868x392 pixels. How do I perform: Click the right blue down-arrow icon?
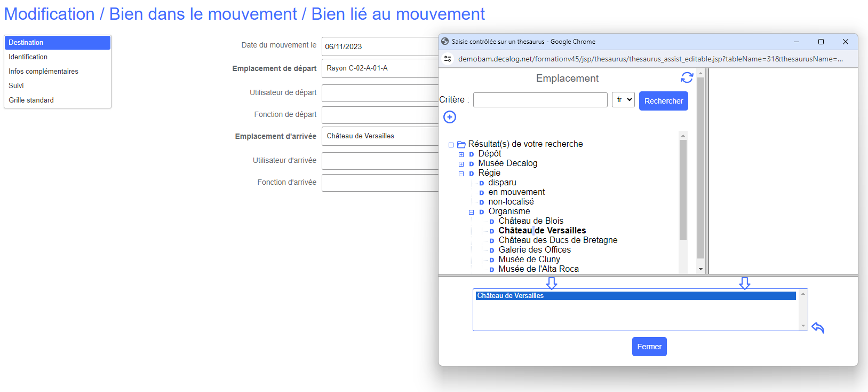pyautogui.click(x=745, y=283)
